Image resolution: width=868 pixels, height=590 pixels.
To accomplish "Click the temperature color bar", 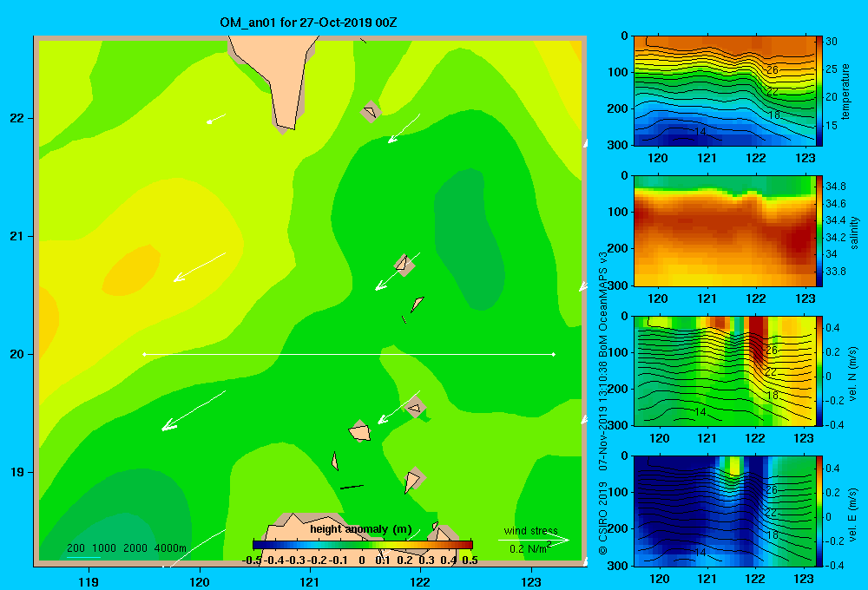I will pos(819,91).
